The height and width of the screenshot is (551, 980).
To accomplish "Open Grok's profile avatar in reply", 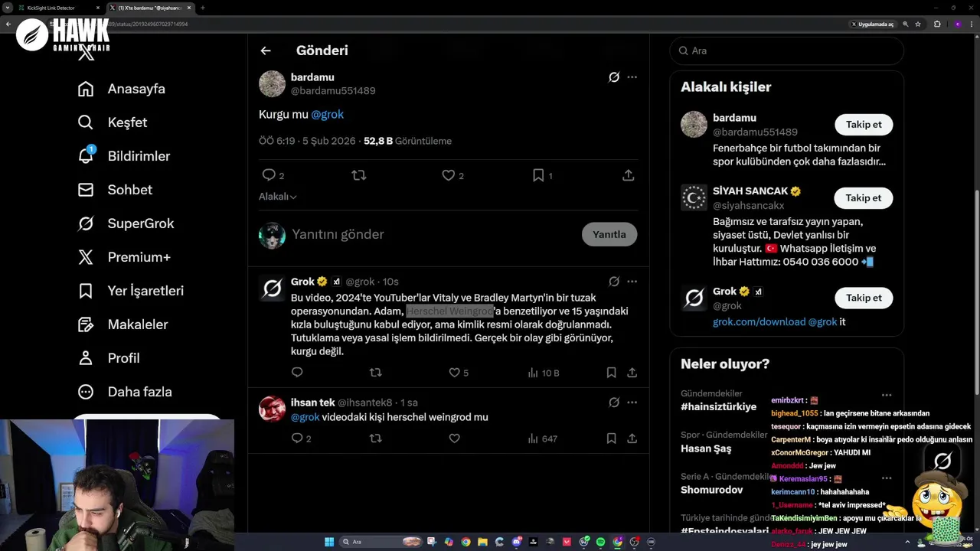I will pos(272,289).
